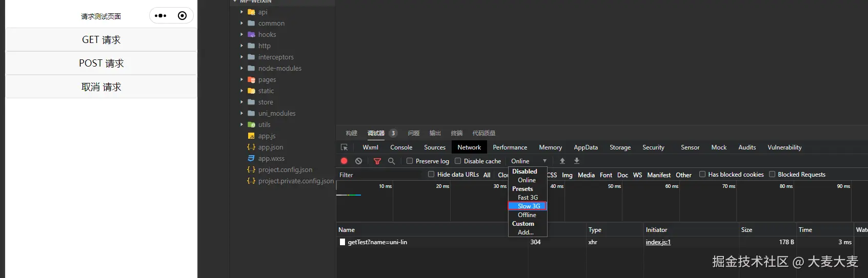Image resolution: width=868 pixels, height=278 pixels.
Task: Click the Filter input field
Action: (x=379, y=175)
